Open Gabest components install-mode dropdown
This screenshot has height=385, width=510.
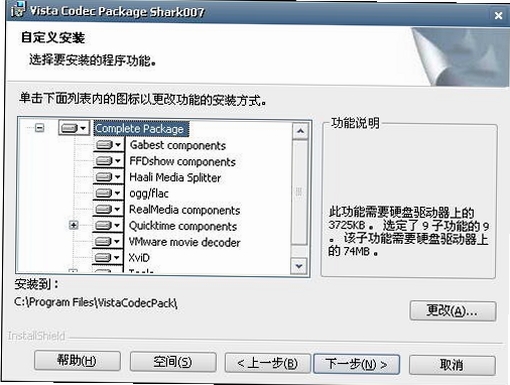pyautogui.click(x=108, y=145)
